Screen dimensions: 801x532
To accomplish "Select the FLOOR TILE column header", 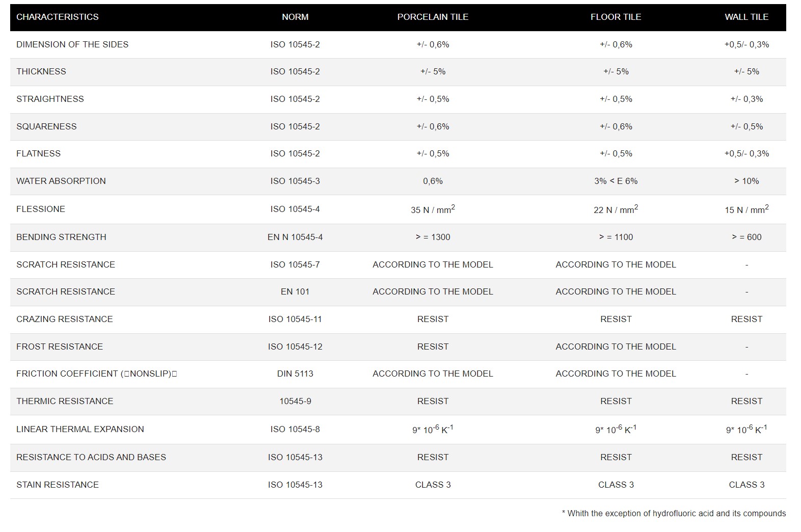I will tap(616, 17).
